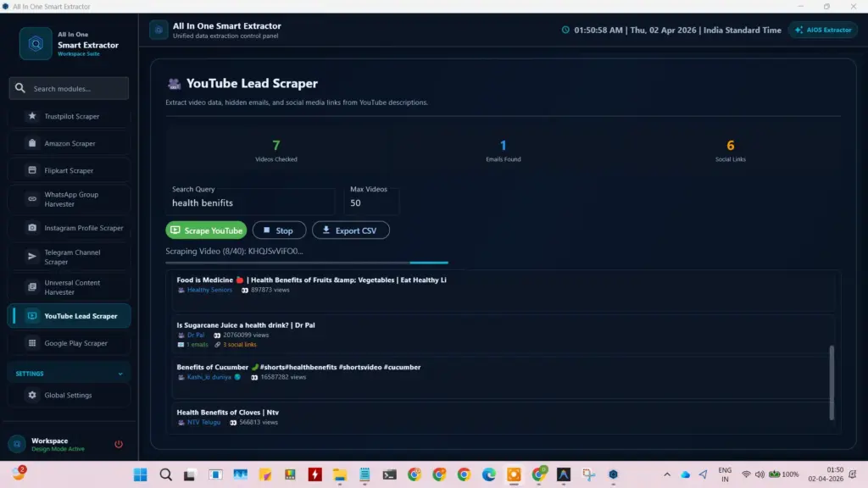
Task: Click the Instagram camera icon
Action: coord(32,228)
